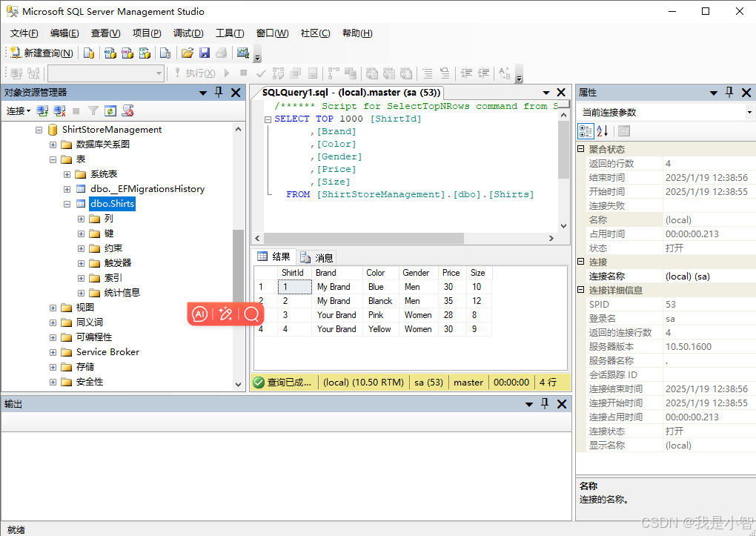Click the Print icon in the toolbar
Image resolution: width=756 pixels, height=536 pixels.
(222, 53)
